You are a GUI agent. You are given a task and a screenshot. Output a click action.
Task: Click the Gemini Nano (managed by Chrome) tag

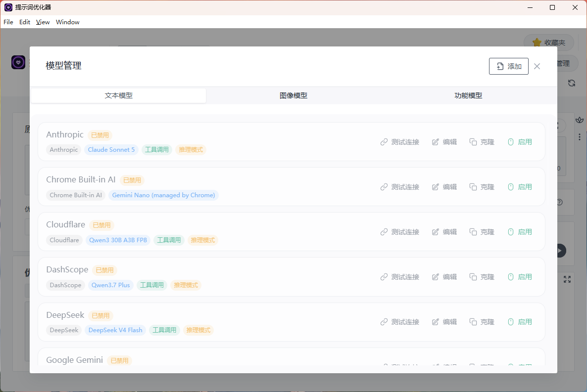pos(164,195)
